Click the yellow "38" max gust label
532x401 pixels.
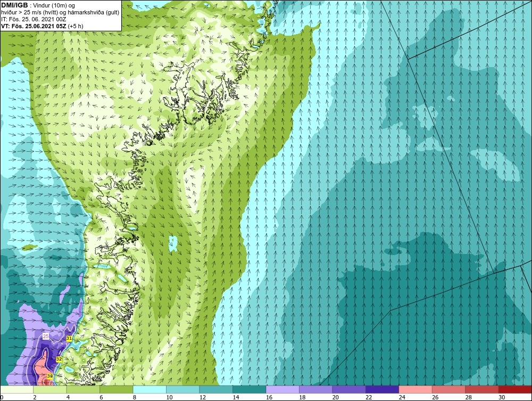(x=50, y=376)
